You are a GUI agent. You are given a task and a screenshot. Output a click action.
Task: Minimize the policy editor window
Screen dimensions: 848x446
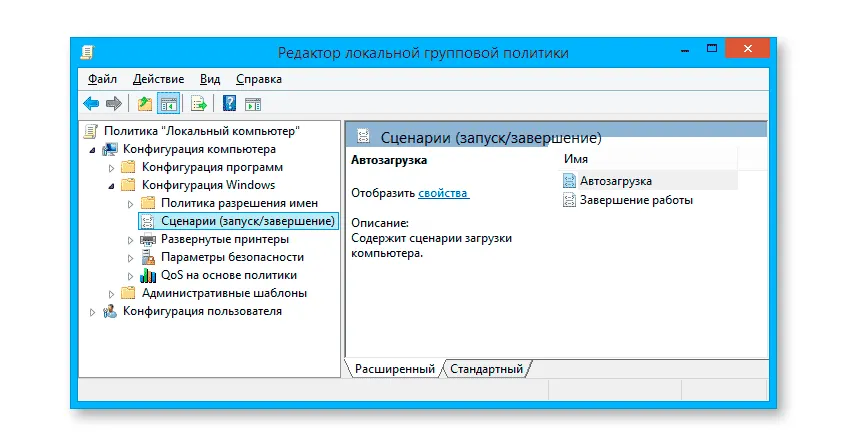coord(685,50)
